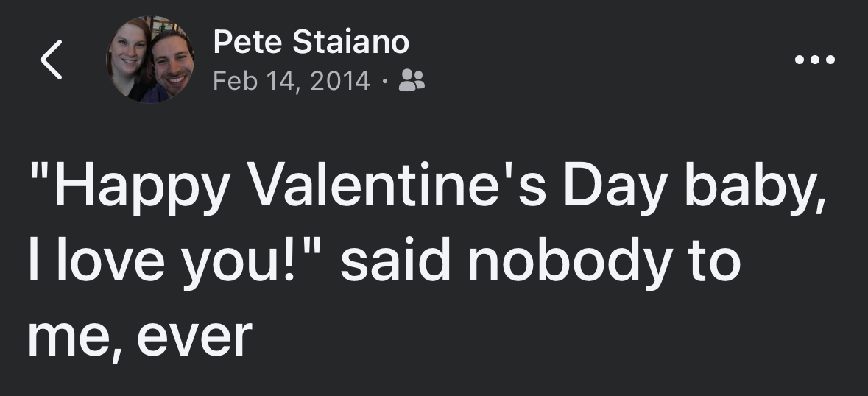868x396 pixels.
Task: Open the three-dot more options menu
Action: tap(816, 60)
